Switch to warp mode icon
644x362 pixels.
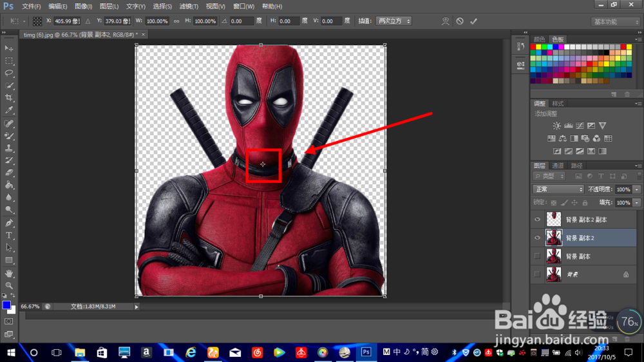coord(445,21)
